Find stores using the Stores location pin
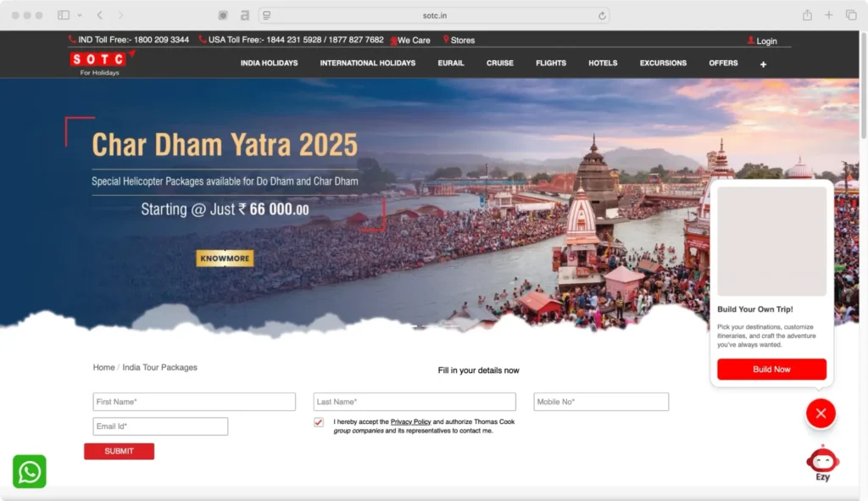The height and width of the screenshot is (501, 868). click(x=447, y=40)
